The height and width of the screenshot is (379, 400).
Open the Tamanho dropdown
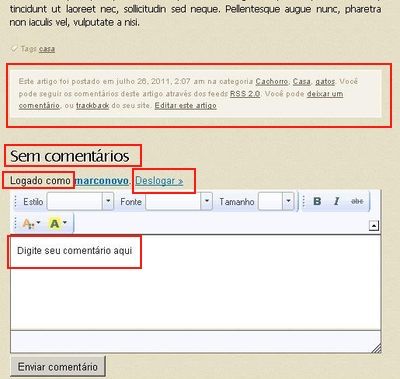point(276,201)
